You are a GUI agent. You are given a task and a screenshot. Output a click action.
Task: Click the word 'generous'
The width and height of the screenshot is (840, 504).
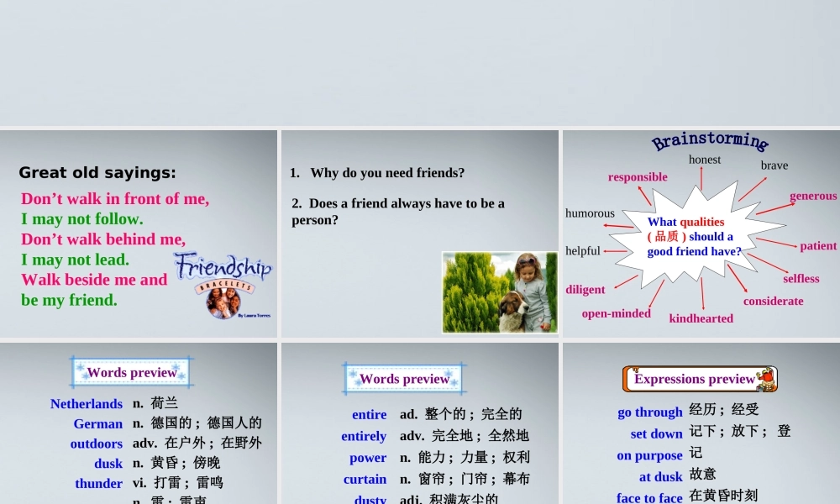(813, 196)
